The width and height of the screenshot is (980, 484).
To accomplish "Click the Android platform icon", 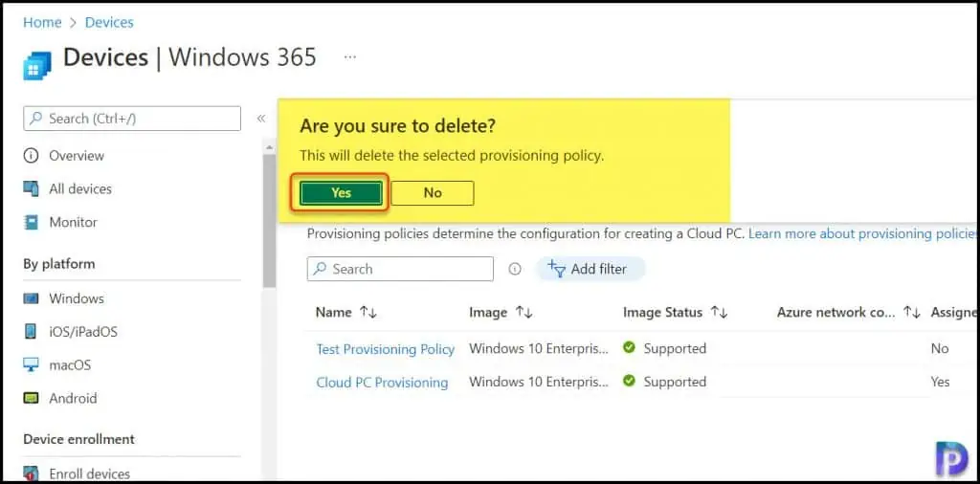I will click(31, 398).
